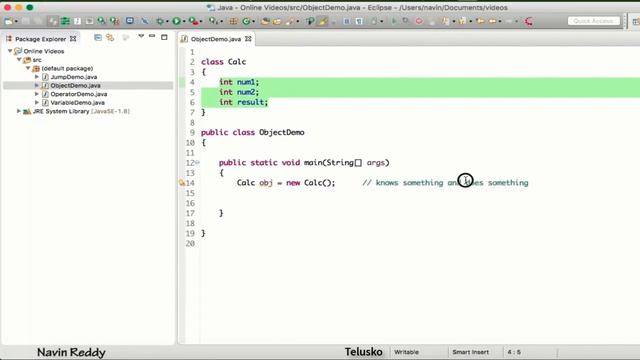Expand the OperatorDemo.java node

(37, 94)
